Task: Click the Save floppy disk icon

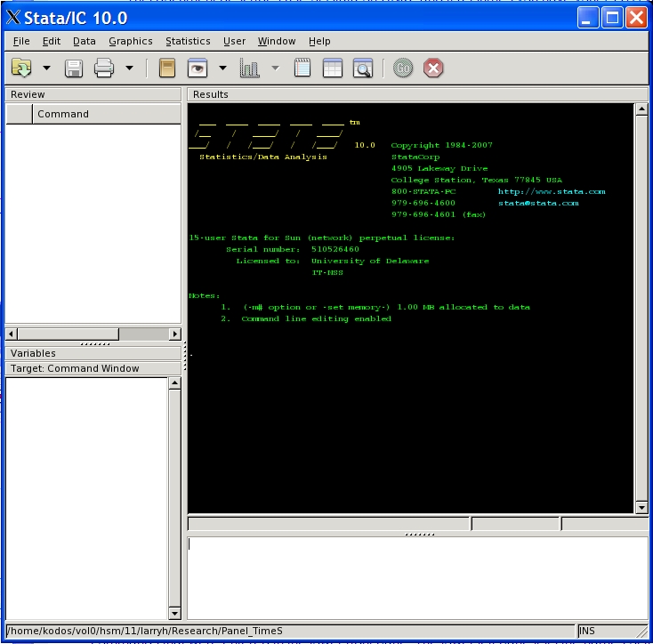Action: point(74,68)
